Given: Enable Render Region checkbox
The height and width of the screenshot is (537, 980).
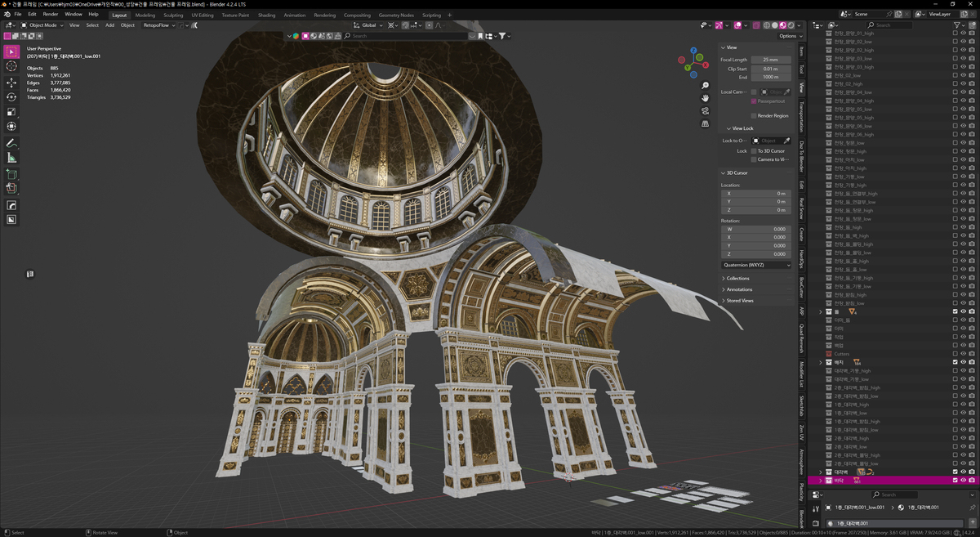Looking at the screenshot, I should 754,115.
